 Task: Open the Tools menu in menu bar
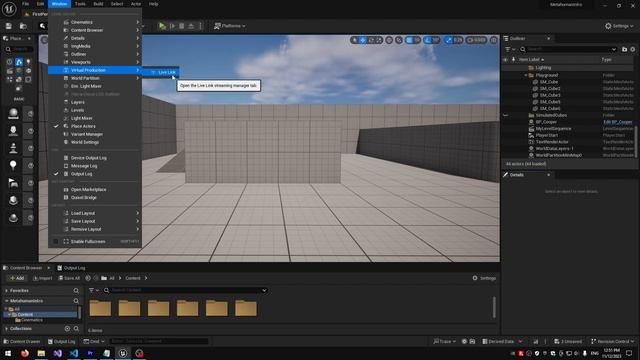80,4
